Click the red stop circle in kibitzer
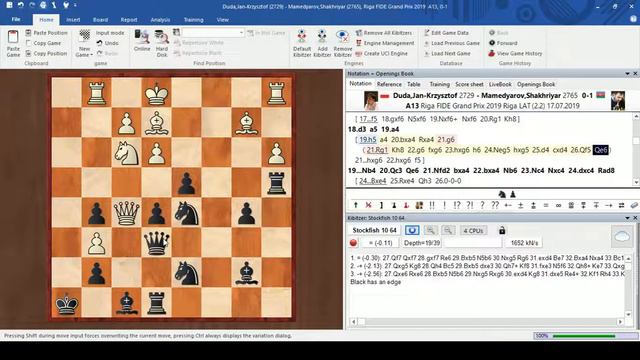Viewport: 640px width, 360px height. coord(353,243)
